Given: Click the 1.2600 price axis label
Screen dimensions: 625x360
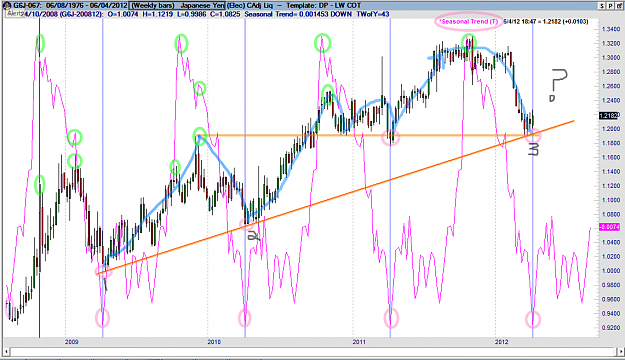Looking at the screenshot, I should [611, 86].
